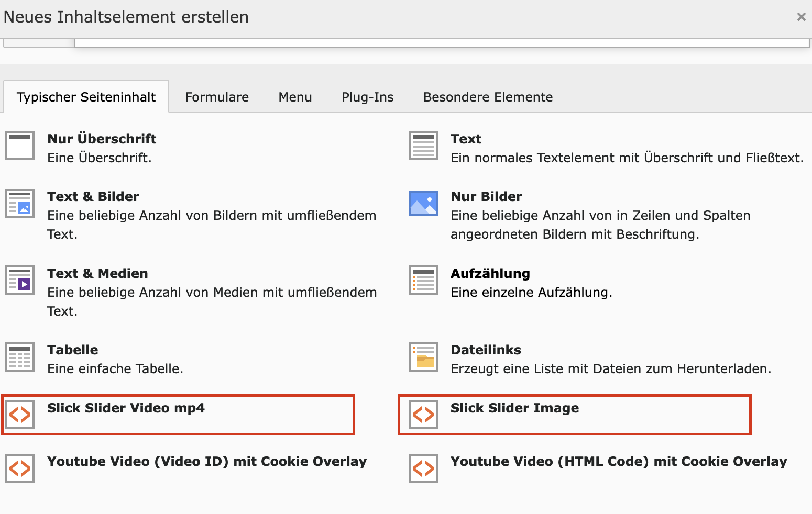Switch to the Formulare tab
The height and width of the screenshot is (514, 812).
tap(217, 97)
